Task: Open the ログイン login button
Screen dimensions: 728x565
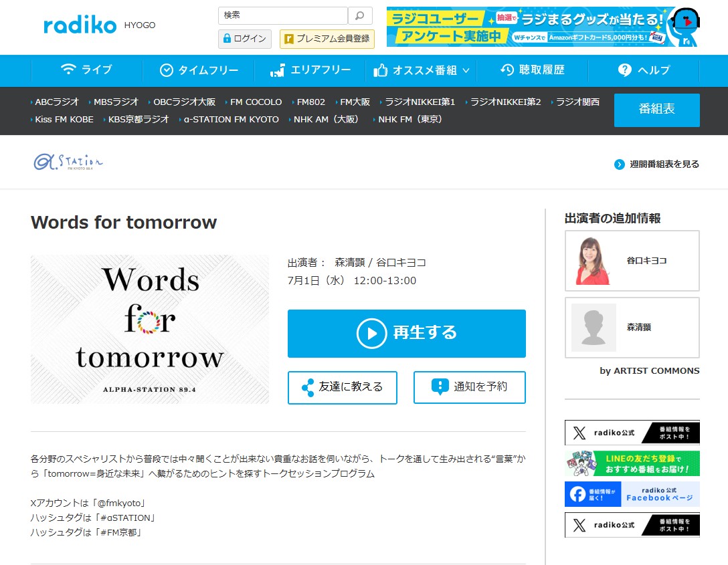Action: [245, 39]
